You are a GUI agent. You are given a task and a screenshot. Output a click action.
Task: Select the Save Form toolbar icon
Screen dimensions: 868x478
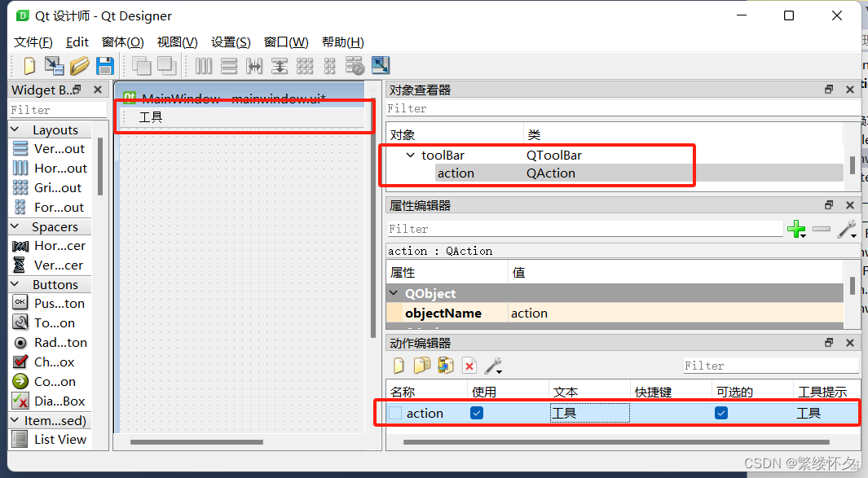pyautogui.click(x=105, y=66)
